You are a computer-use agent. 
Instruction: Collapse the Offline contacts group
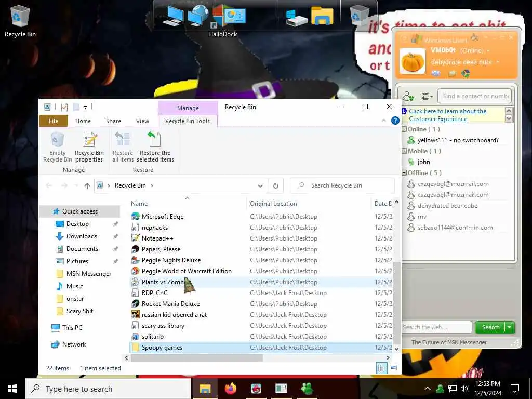click(x=404, y=172)
